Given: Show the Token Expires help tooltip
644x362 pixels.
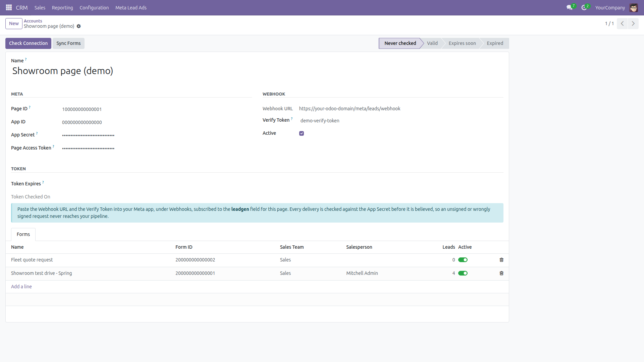Looking at the screenshot, I should (x=43, y=182).
